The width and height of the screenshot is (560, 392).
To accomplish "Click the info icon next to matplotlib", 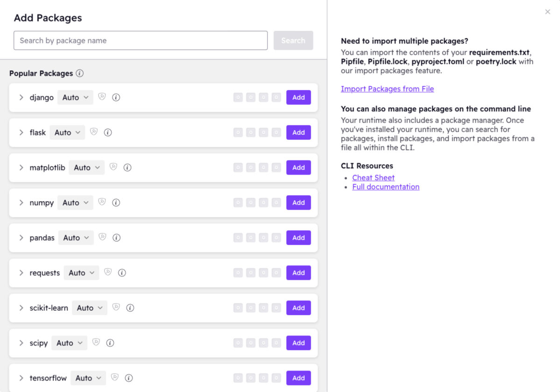I will 127,168.
